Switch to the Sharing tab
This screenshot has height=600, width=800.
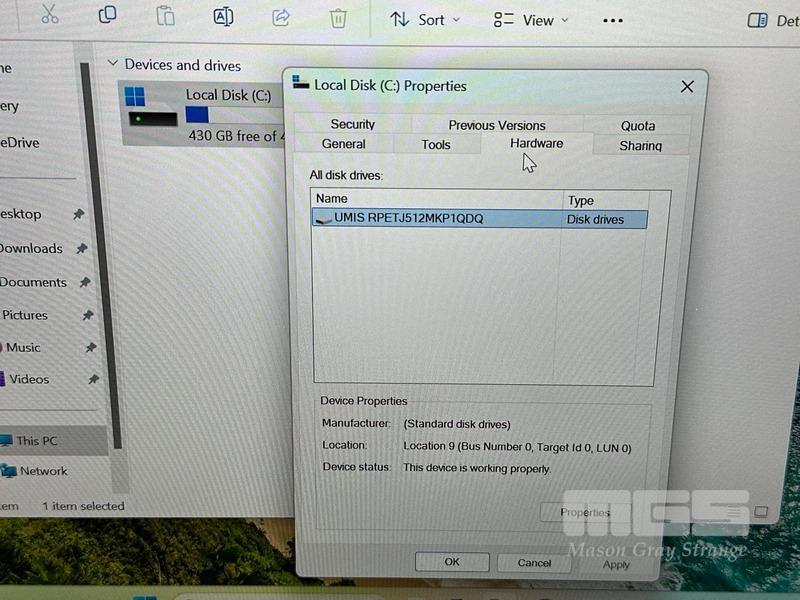(x=640, y=146)
